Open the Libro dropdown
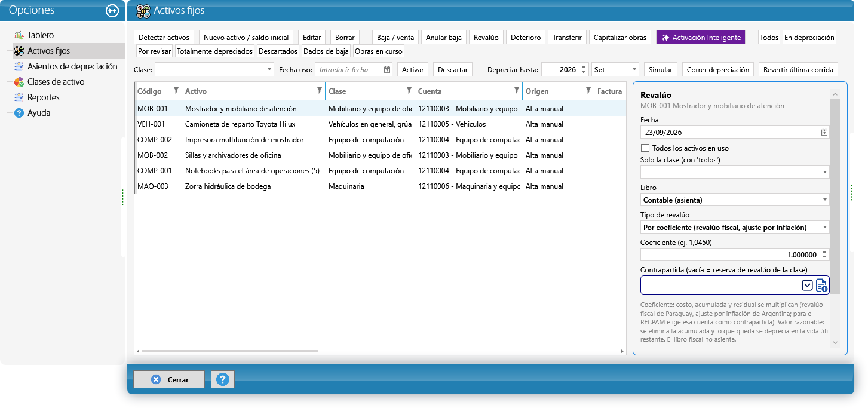The image size is (868, 408). [x=825, y=200]
